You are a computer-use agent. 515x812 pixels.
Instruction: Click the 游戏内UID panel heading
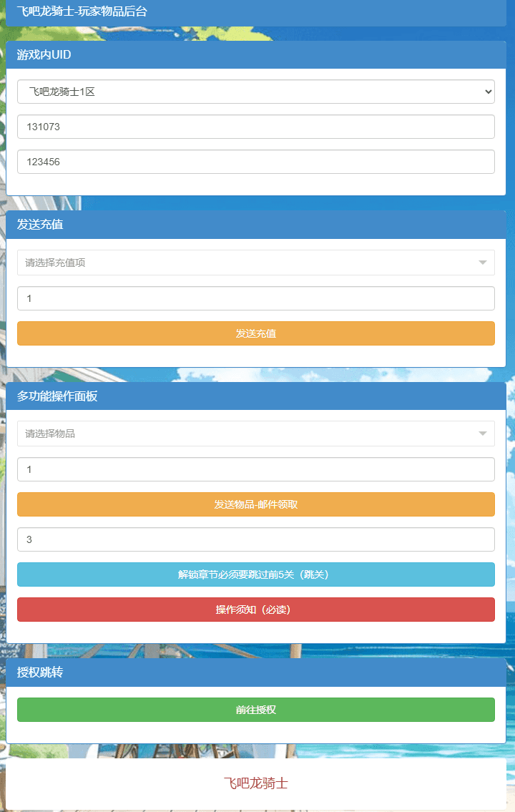tap(44, 54)
